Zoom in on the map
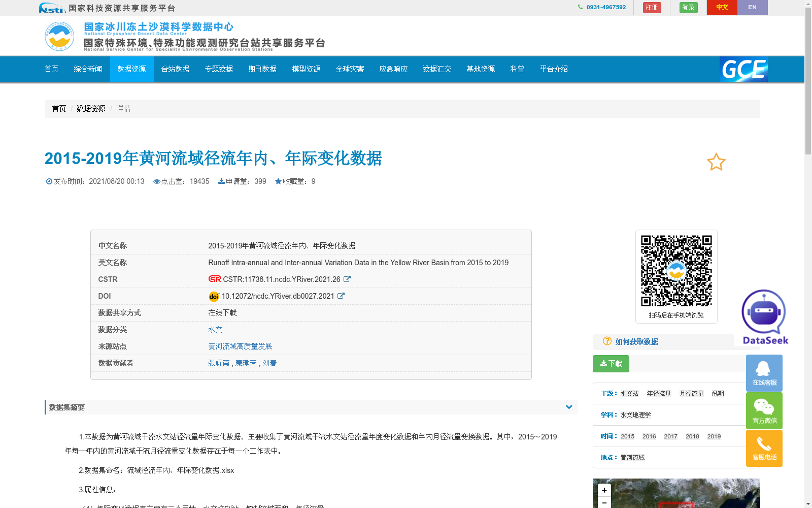The image size is (812, 508). click(604, 490)
